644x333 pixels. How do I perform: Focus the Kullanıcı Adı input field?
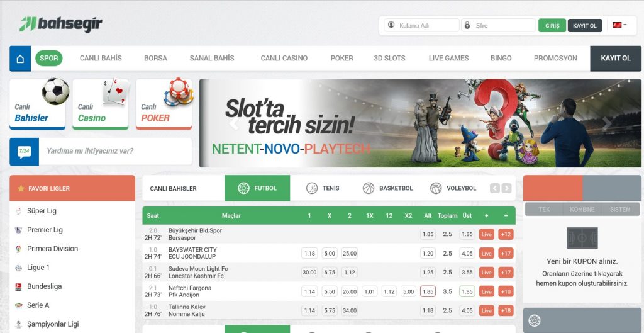pos(422,25)
